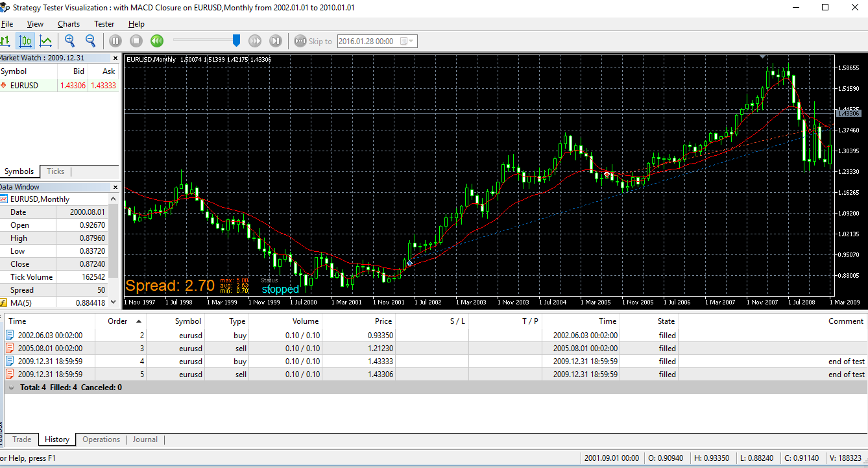Open the Charts menu
The height and width of the screenshot is (468, 868).
tap(69, 24)
